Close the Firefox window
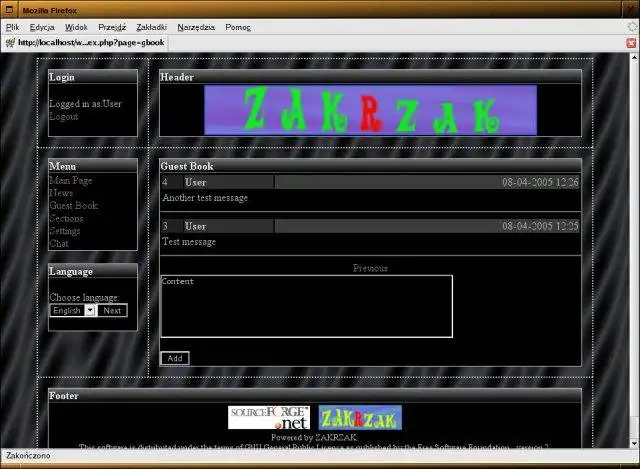Screen dimensions: 640x469 632,9
